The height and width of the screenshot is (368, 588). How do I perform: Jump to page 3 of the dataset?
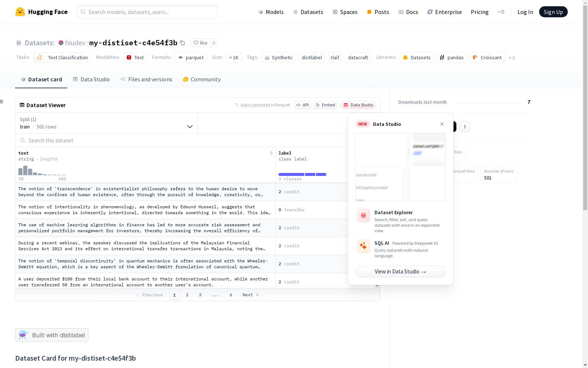point(200,295)
